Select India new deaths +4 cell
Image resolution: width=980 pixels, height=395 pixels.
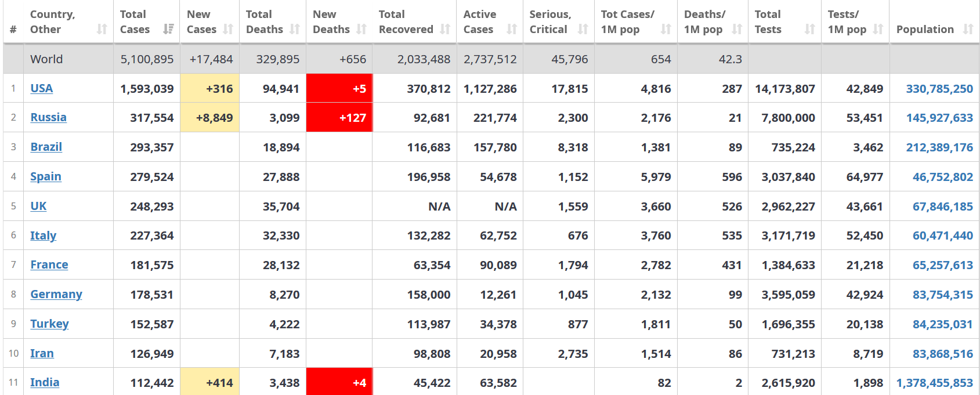click(x=339, y=382)
